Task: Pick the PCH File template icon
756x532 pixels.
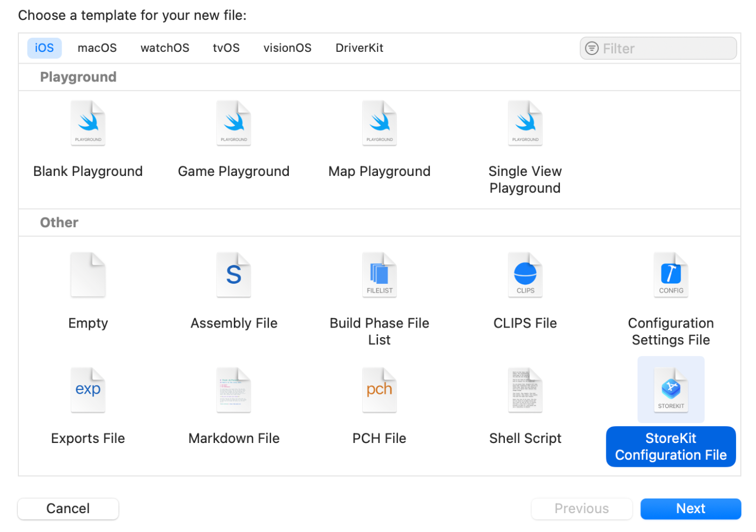Action: [x=380, y=390]
